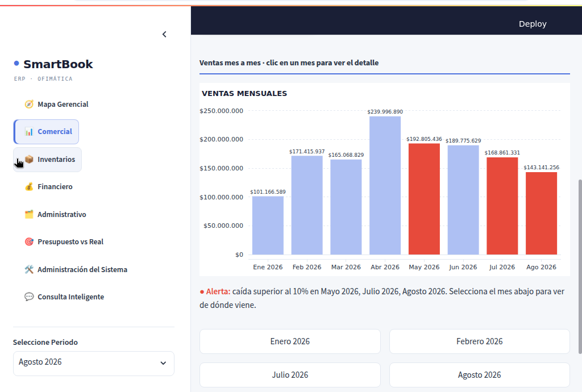Open the Seleccione Periodo dropdown showing Agosto 2026
Image resolution: width=582 pixels, height=392 pixels.
[94, 364]
